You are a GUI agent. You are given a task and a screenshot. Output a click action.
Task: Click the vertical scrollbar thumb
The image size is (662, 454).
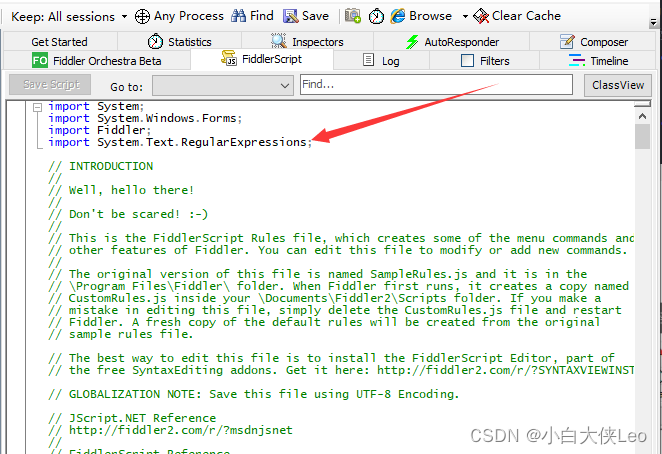click(x=642, y=136)
